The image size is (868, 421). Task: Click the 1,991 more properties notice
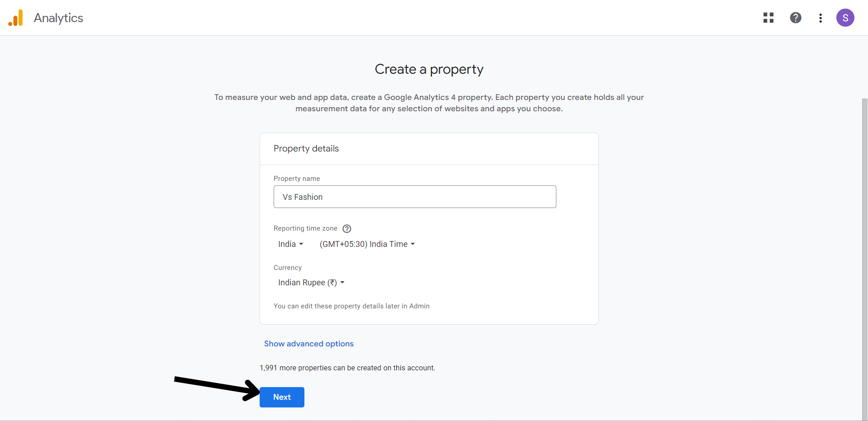click(347, 368)
